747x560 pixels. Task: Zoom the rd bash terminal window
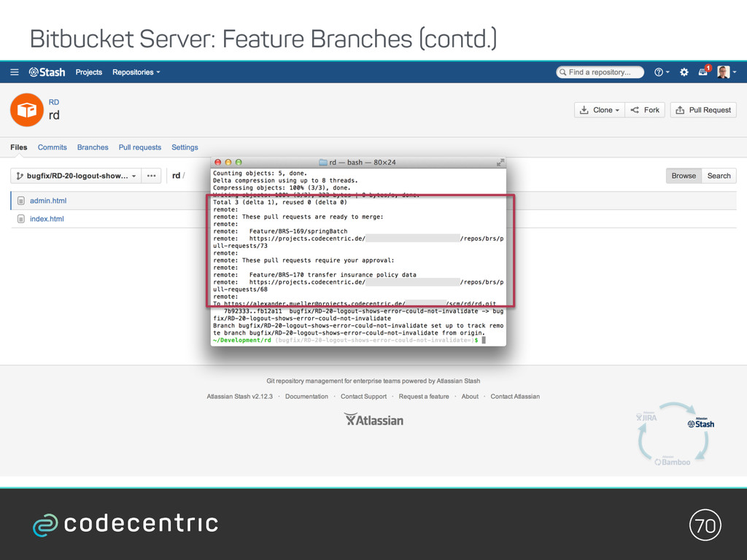coord(239,162)
